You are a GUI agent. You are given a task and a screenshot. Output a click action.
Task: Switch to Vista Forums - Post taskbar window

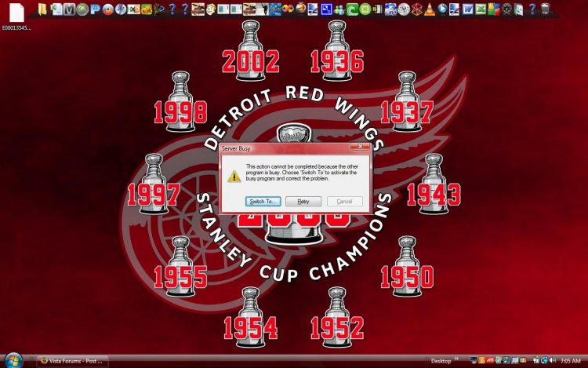tap(73, 361)
